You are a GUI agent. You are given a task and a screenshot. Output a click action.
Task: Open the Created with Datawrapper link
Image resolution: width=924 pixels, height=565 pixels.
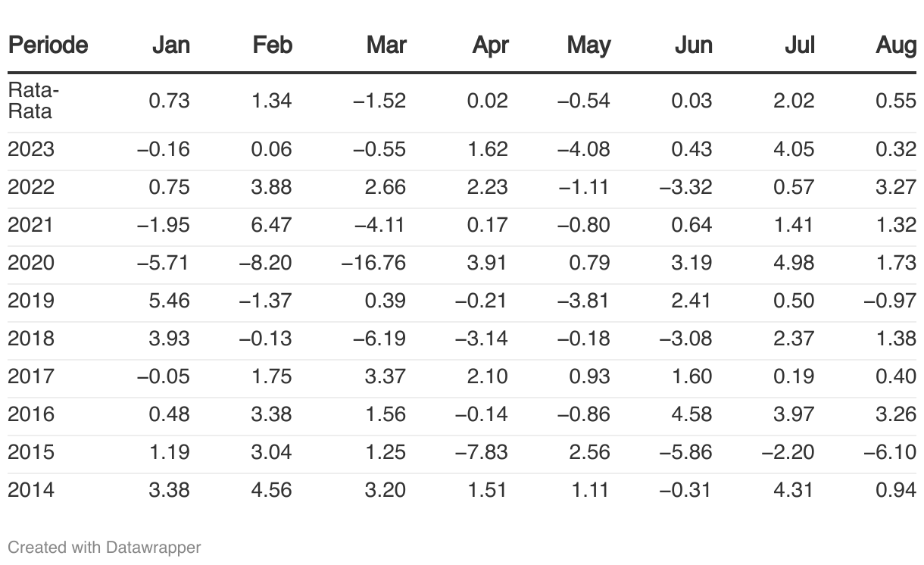point(105,547)
